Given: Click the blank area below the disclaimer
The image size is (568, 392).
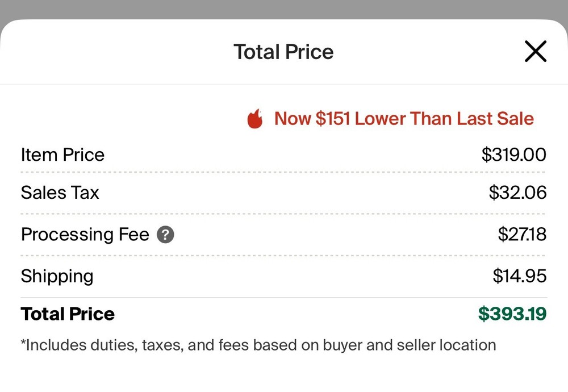Looking at the screenshot, I should coord(284,372).
